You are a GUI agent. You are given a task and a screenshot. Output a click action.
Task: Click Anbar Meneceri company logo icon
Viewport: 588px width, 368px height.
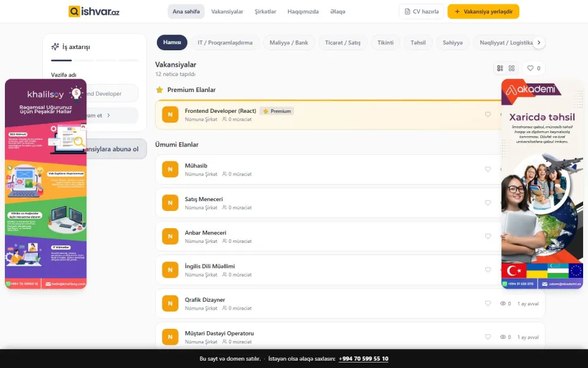[x=170, y=236]
